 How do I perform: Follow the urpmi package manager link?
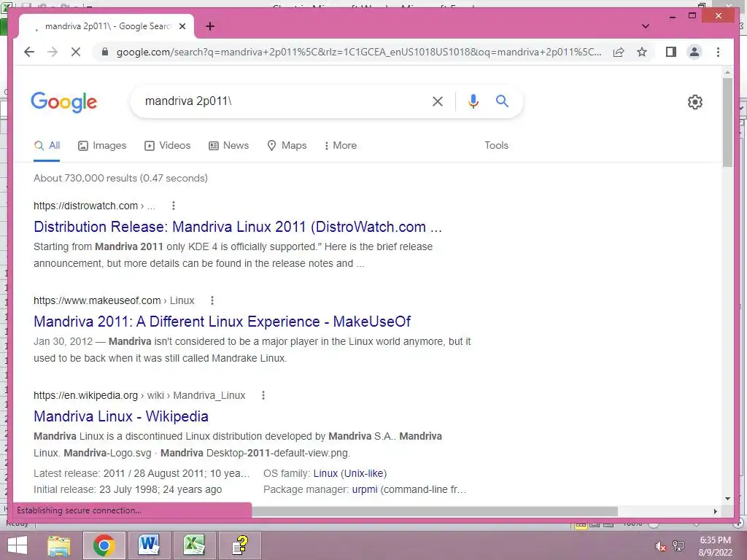point(365,490)
